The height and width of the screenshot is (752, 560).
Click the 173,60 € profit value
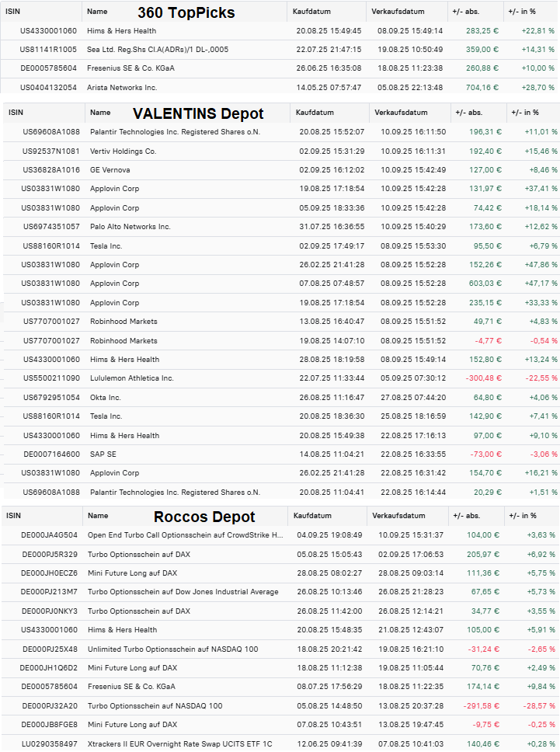(x=485, y=226)
